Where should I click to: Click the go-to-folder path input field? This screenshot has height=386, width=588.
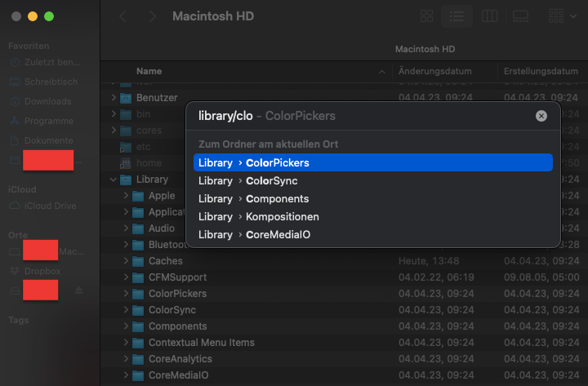click(x=359, y=116)
